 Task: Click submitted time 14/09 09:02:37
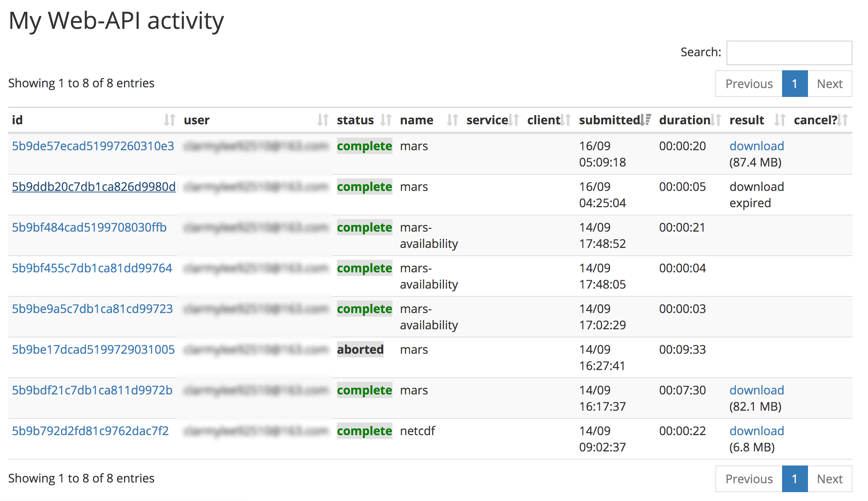(602, 439)
